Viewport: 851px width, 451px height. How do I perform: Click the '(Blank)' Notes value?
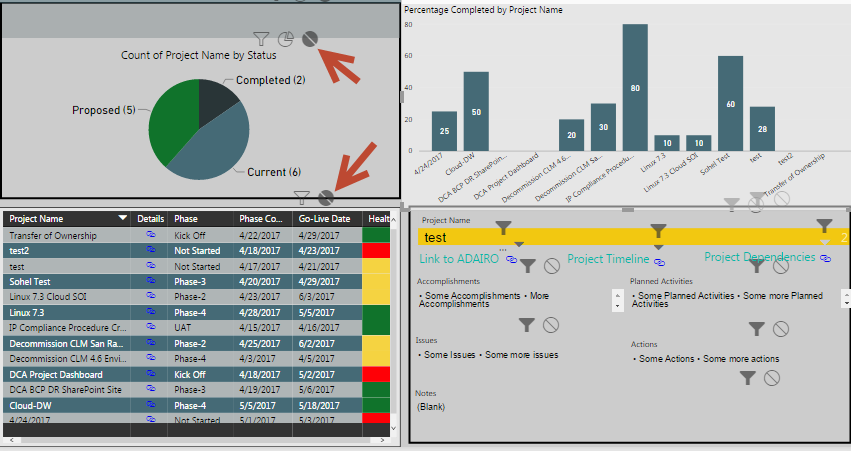point(431,406)
